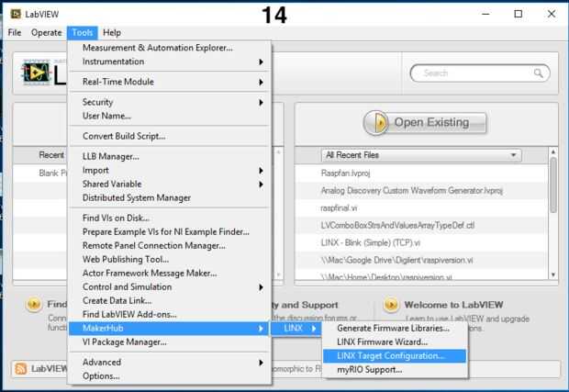The height and width of the screenshot is (392, 569).
Task: Click the Welcome to LabVIEW link
Action: [x=454, y=305]
